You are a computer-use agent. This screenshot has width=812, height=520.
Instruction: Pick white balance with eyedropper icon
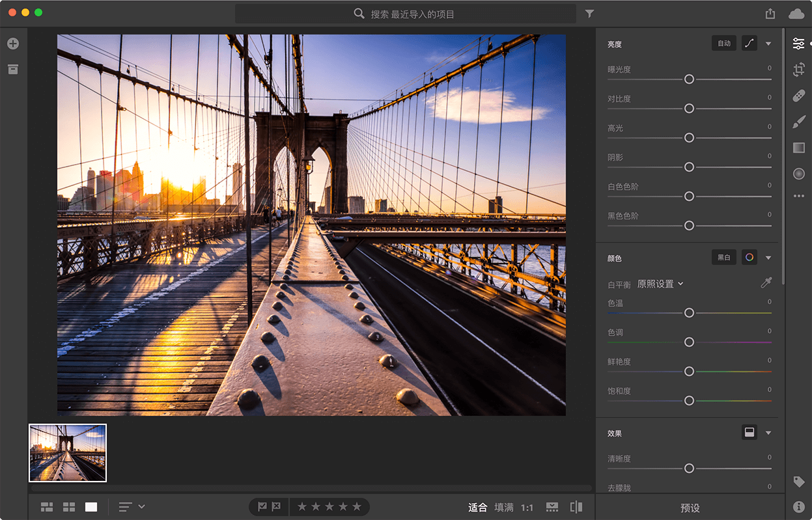coord(766,283)
